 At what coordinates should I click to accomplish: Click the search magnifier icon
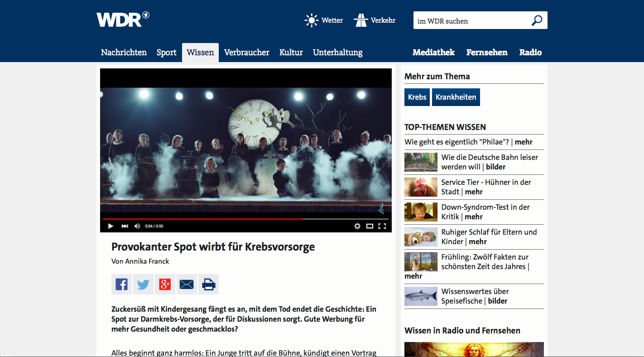click(537, 20)
